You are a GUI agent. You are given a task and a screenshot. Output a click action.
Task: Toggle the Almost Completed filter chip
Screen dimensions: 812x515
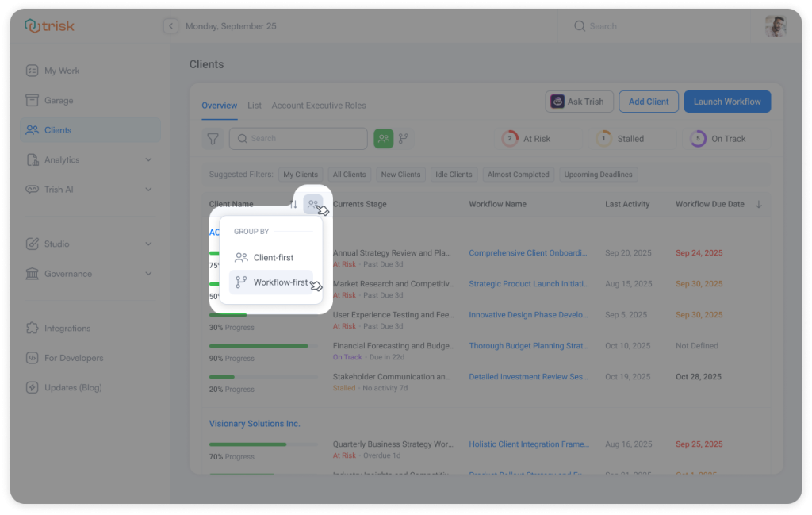pos(518,174)
